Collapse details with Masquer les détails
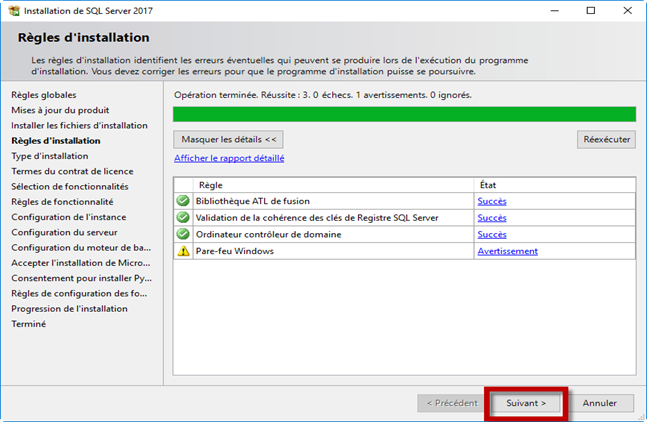647x422 pixels. (229, 139)
